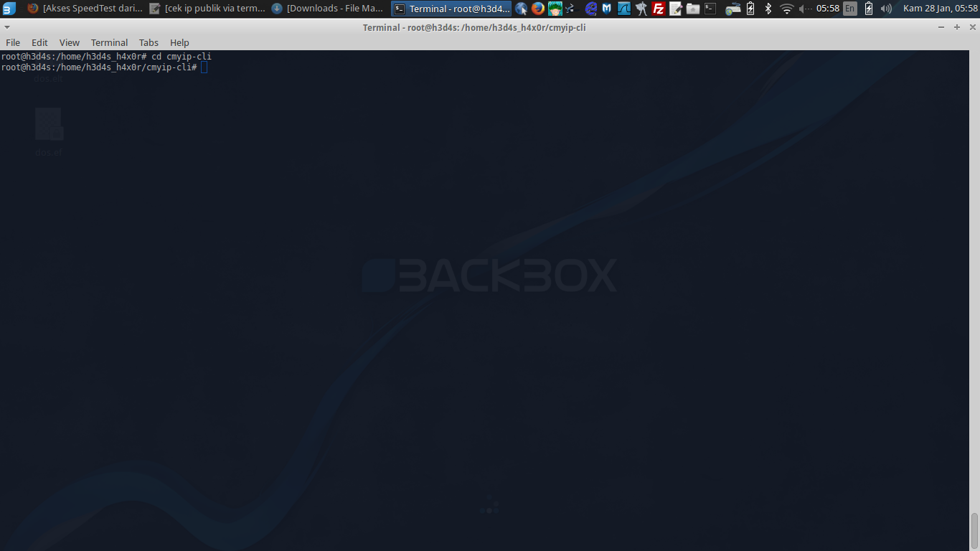Open the View menu in Terminal
The image size is (980, 551).
point(70,42)
